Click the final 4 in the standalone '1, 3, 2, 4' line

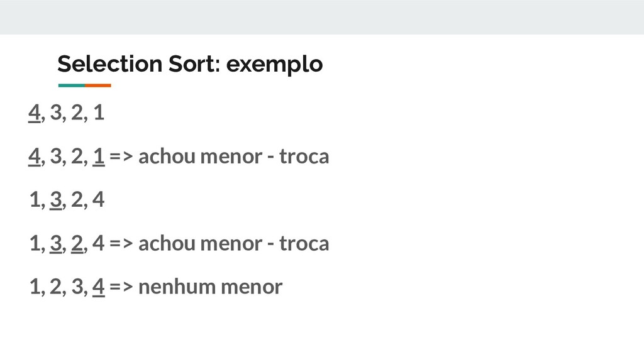[x=98, y=199]
